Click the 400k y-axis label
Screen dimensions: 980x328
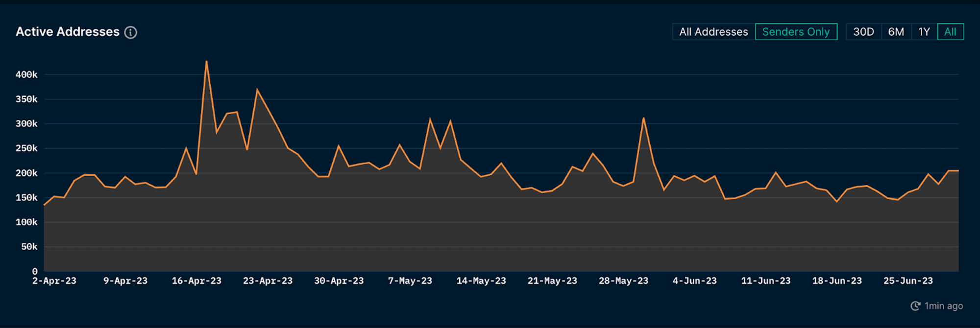pyautogui.click(x=26, y=75)
